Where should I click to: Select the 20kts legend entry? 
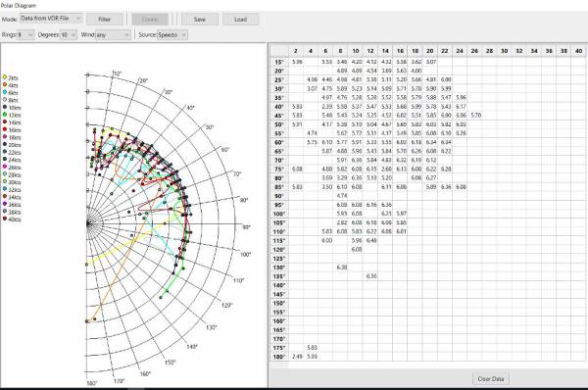(12, 145)
